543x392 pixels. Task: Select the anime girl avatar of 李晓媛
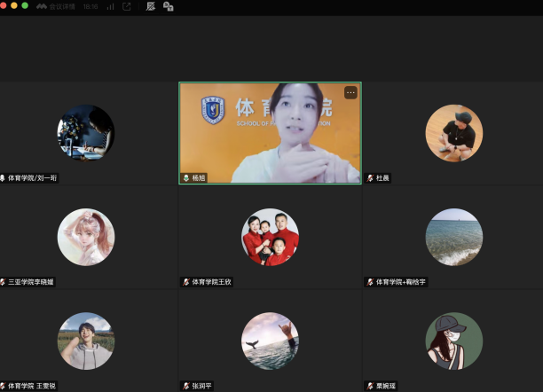click(x=86, y=237)
